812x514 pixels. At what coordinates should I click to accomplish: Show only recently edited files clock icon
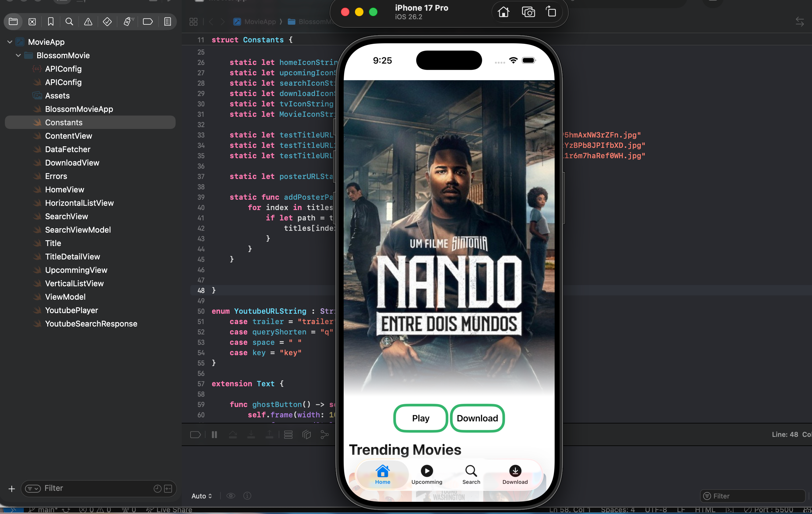coord(157,489)
